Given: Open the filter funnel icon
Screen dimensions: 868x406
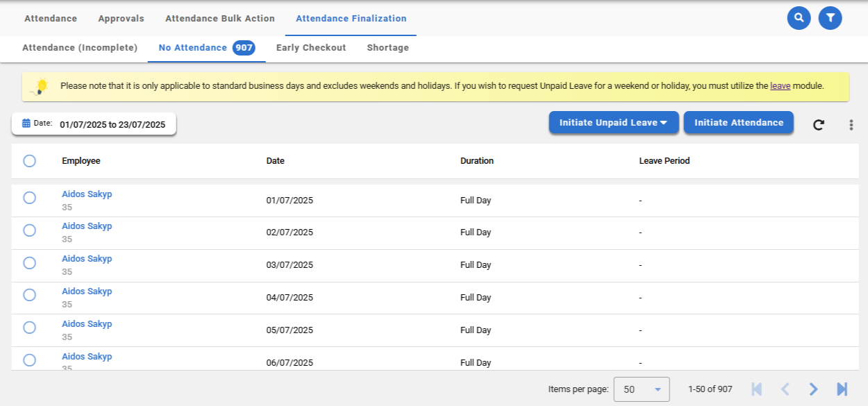Looking at the screenshot, I should 830,18.
